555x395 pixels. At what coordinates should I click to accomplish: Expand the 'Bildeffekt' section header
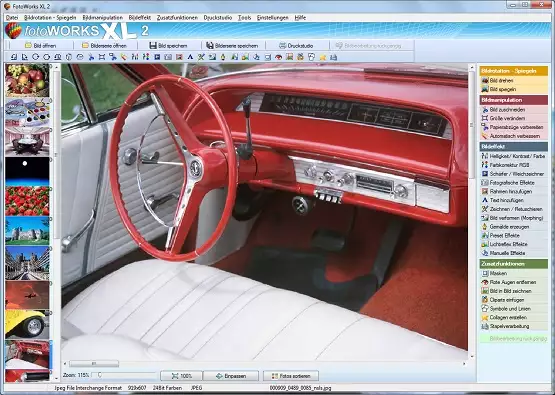click(514, 146)
